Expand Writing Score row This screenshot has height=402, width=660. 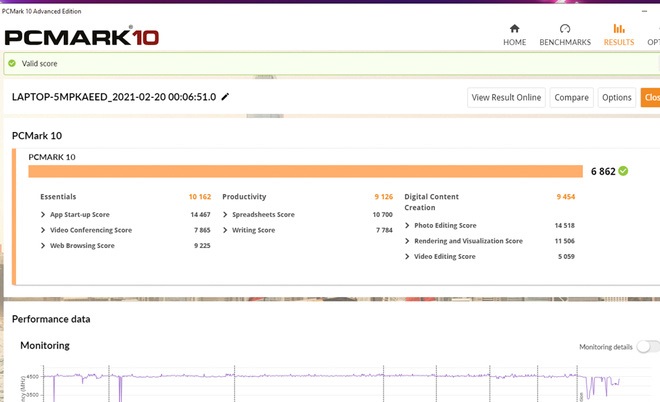[225, 230]
